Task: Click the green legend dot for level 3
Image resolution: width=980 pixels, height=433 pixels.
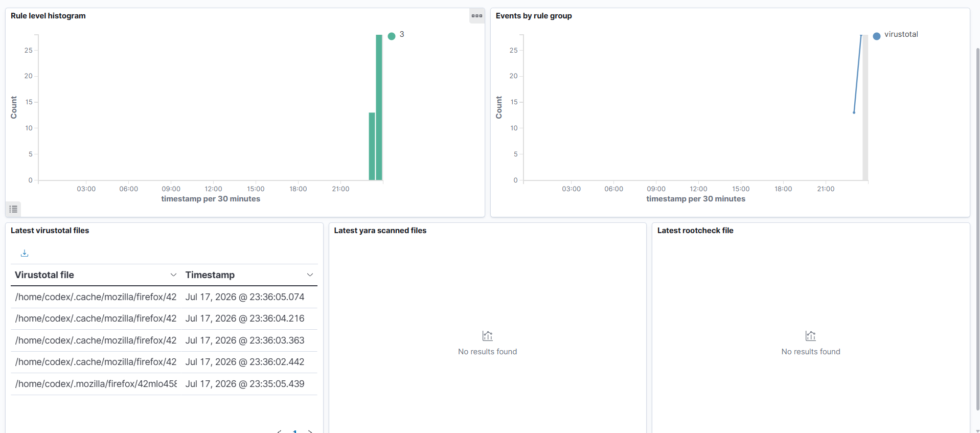Action: pos(392,36)
